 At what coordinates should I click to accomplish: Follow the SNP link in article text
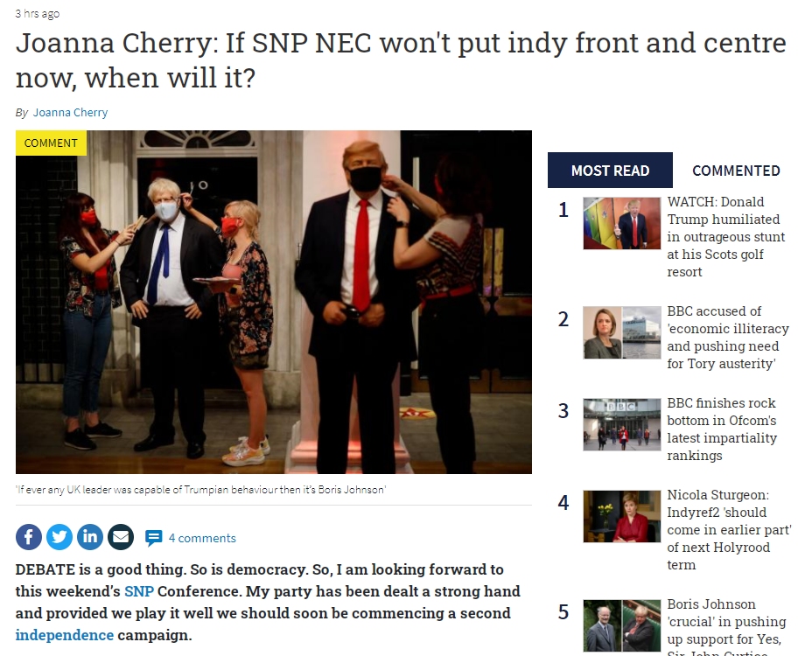click(139, 591)
